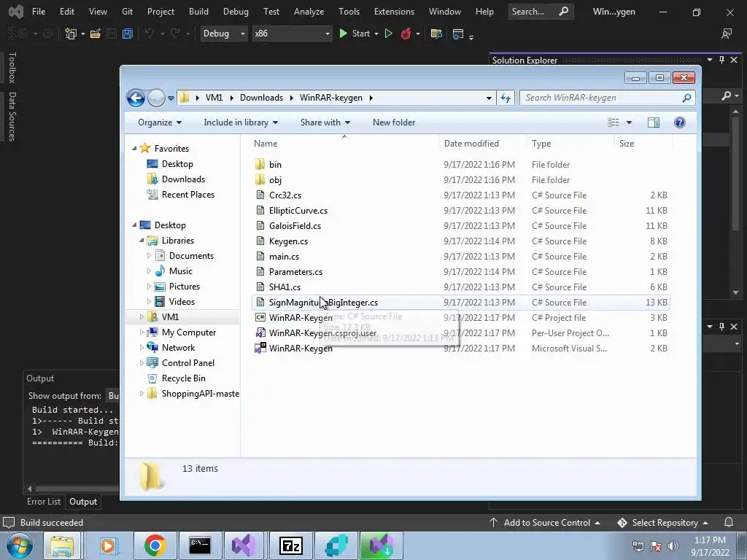Click Visual Studio Undo toolbar icon

(149, 34)
